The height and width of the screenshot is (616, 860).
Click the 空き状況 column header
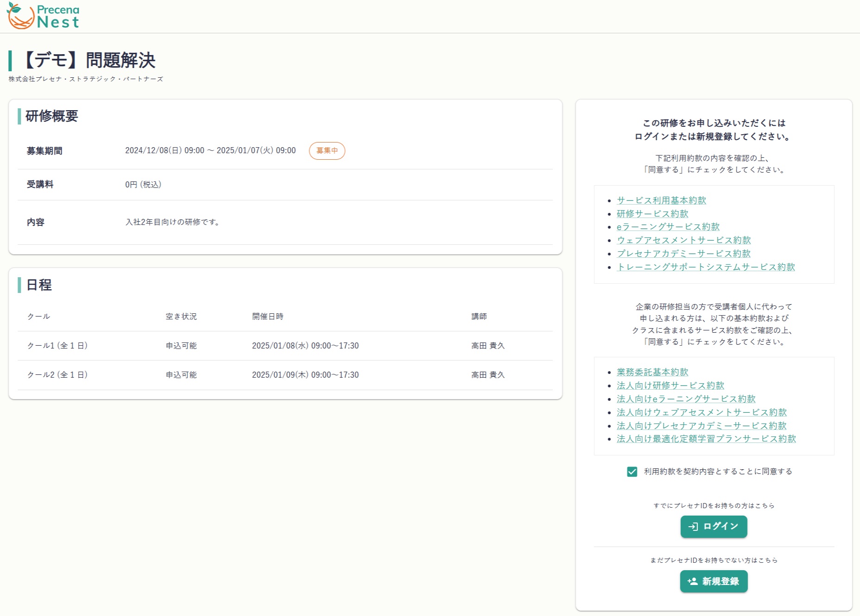181,317
